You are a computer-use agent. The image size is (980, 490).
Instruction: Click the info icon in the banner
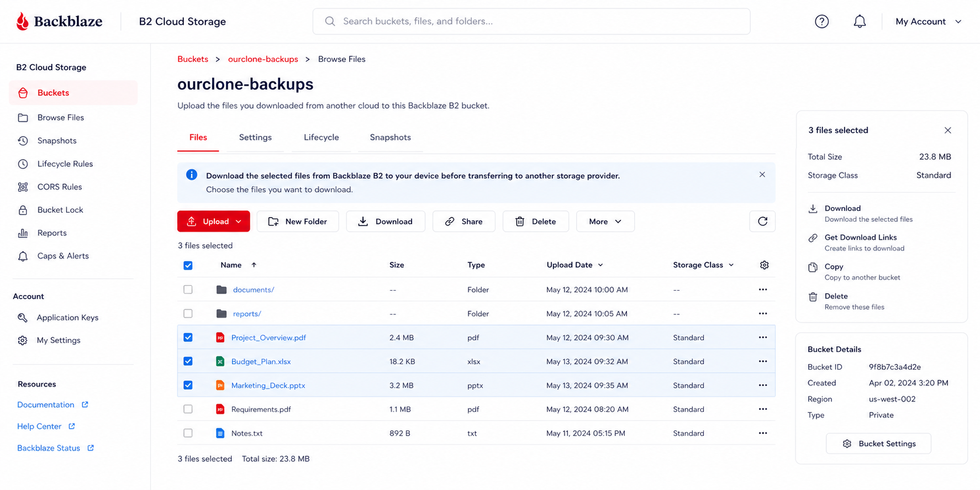pos(192,175)
